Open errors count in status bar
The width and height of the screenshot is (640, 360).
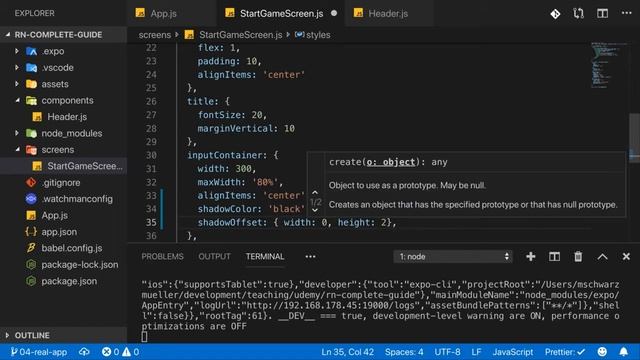(111, 351)
